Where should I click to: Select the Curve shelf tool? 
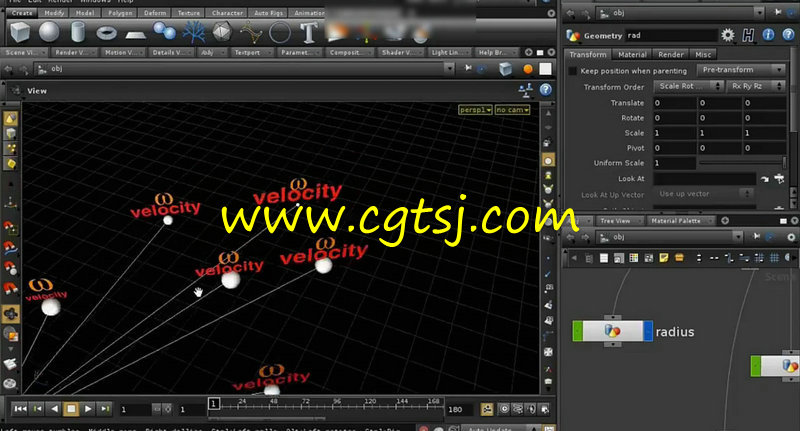[251, 33]
